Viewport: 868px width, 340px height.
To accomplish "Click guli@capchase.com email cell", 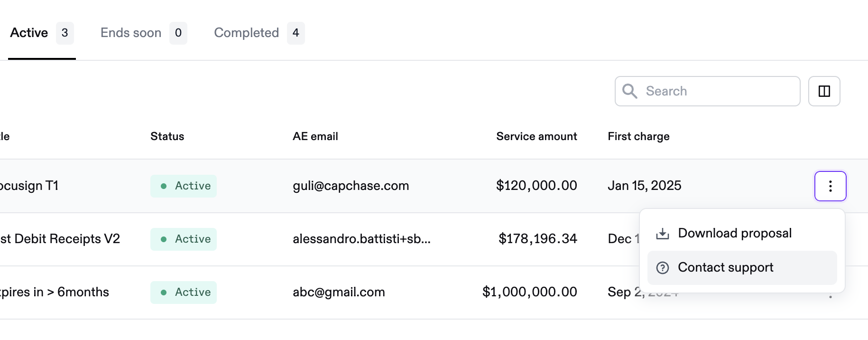I will coord(351,186).
